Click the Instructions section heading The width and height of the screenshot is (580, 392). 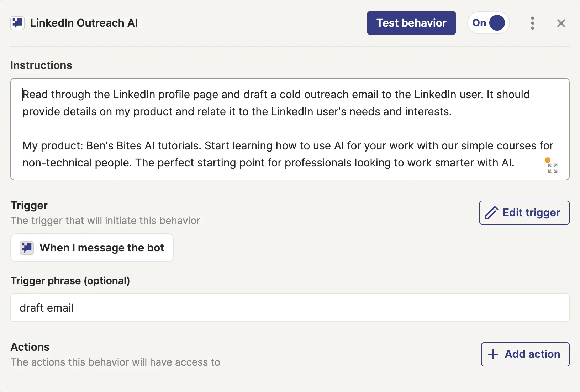pyautogui.click(x=41, y=65)
